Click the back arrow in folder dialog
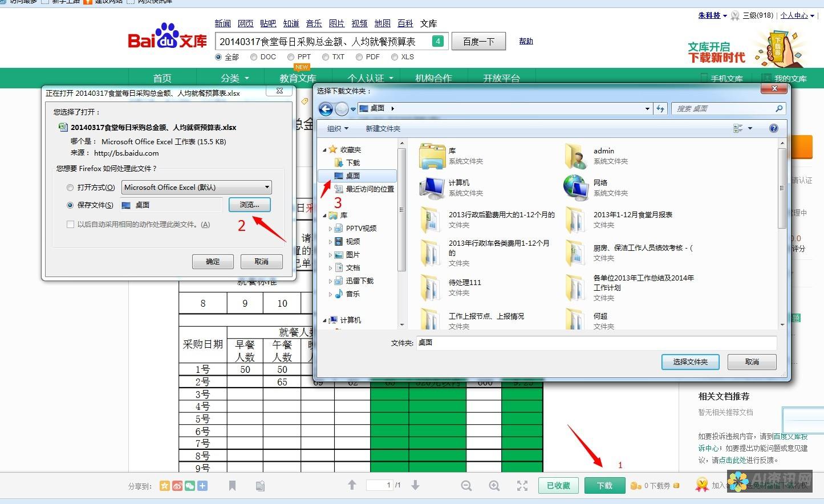824x504 pixels. (326, 108)
